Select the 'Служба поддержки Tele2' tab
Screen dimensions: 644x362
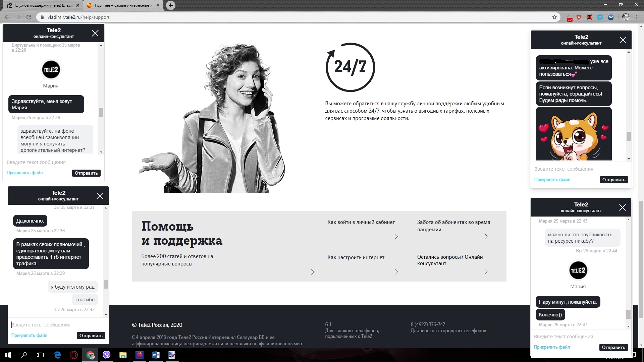tap(42, 5)
